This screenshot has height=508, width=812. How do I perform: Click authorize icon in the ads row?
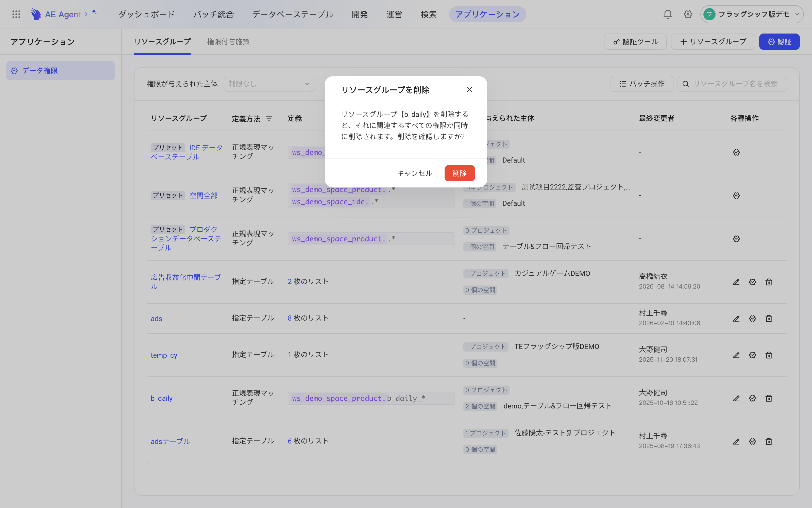[x=753, y=319]
